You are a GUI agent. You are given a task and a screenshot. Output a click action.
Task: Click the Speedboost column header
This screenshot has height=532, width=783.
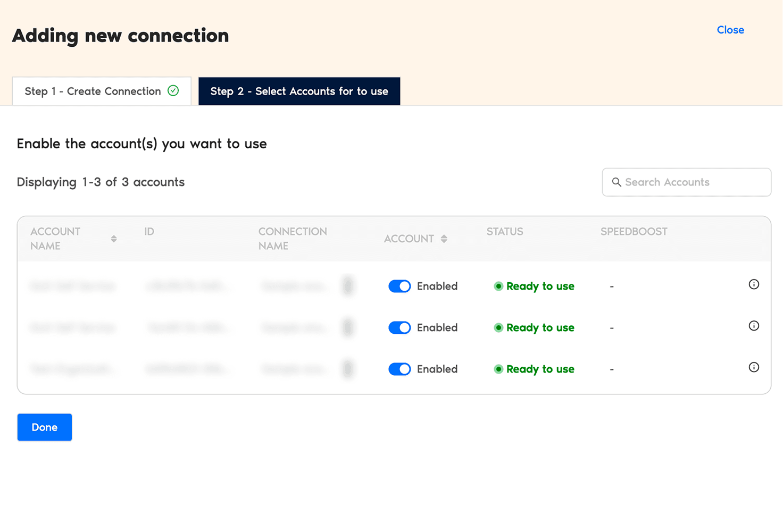(x=634, y=232)
